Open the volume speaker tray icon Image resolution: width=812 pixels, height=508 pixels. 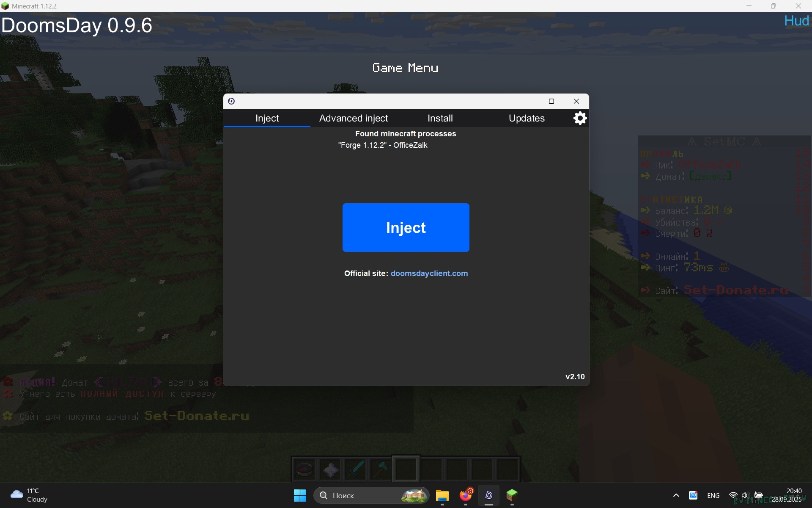point(745,495)
